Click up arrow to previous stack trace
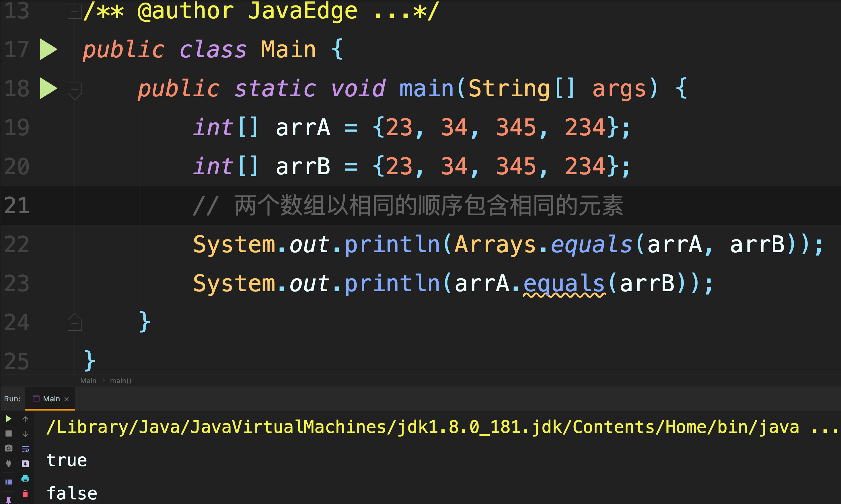This screenshot has width=841, height=504. tap(25, 419)
